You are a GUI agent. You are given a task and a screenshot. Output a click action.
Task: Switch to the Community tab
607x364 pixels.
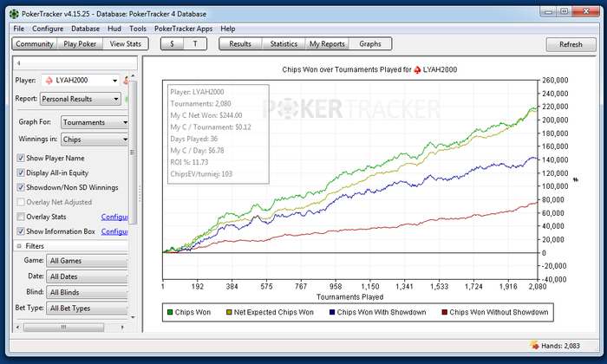[x=35, y=44]
